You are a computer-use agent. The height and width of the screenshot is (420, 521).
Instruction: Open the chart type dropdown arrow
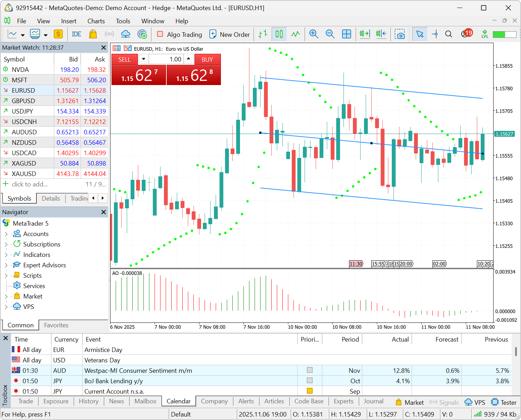(x=23, y=34)
